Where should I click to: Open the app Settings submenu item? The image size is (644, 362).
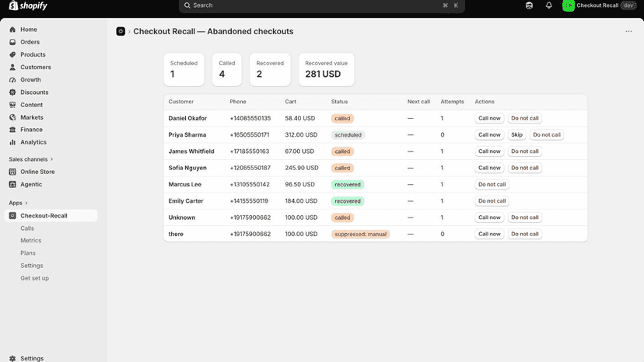click(32, 266)
